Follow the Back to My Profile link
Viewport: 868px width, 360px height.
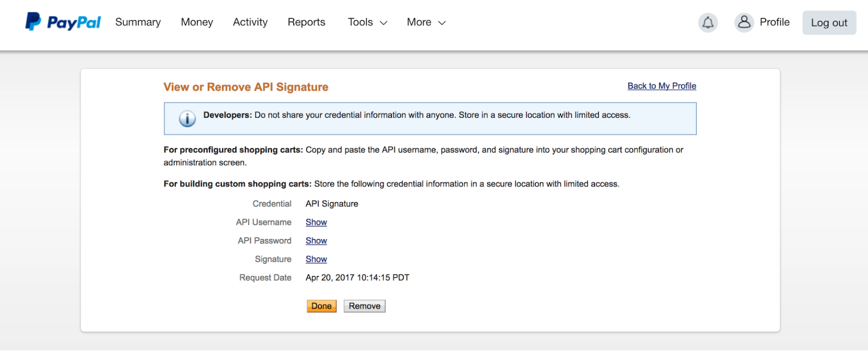point(661,86)
